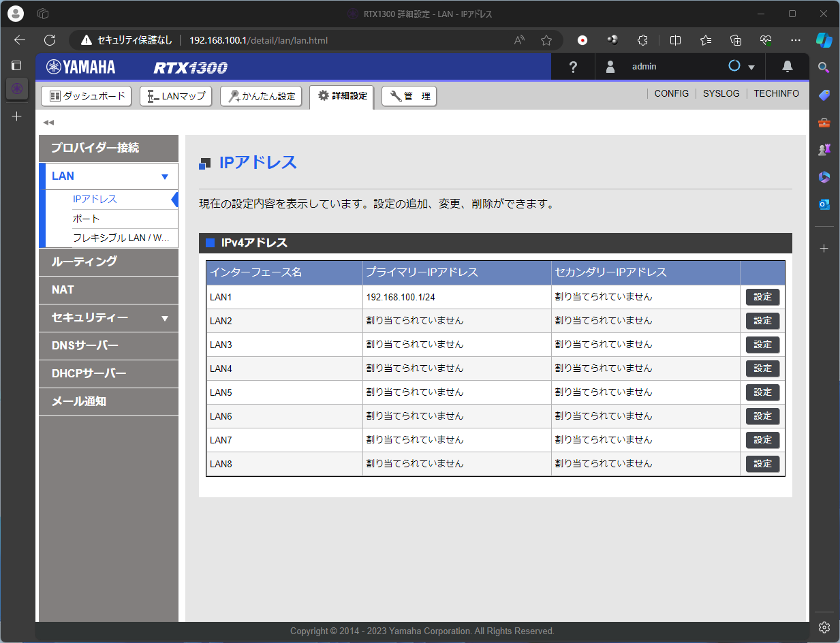Open the browser extensions puzzle icon
The width and height of the screenshot is (840, 643).
coord(642,40)
